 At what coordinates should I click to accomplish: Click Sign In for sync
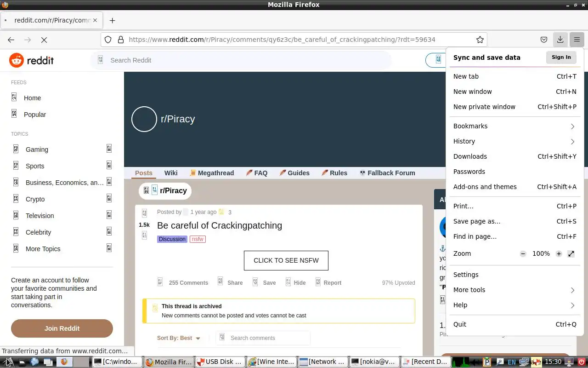pos(561,57)
